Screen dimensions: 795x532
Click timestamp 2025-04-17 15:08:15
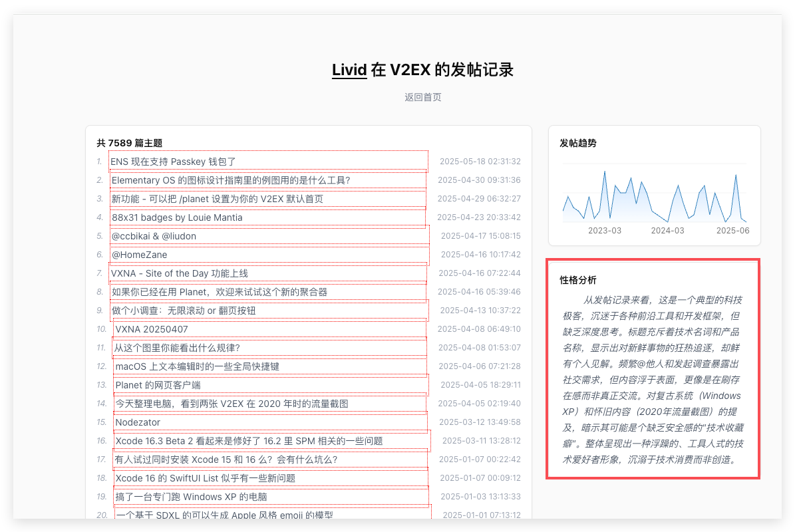click(x=480, y=236)
